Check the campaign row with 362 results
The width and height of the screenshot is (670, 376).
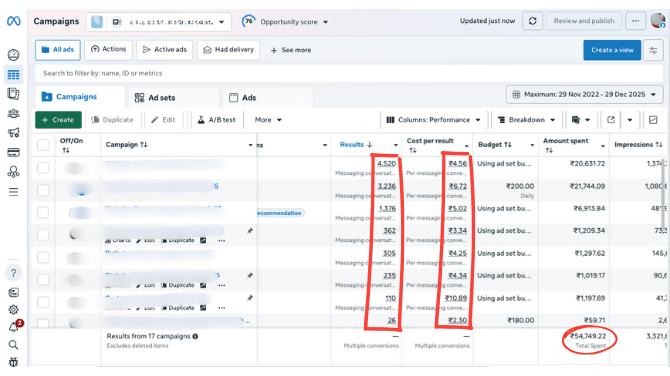(x=43, y=235)
